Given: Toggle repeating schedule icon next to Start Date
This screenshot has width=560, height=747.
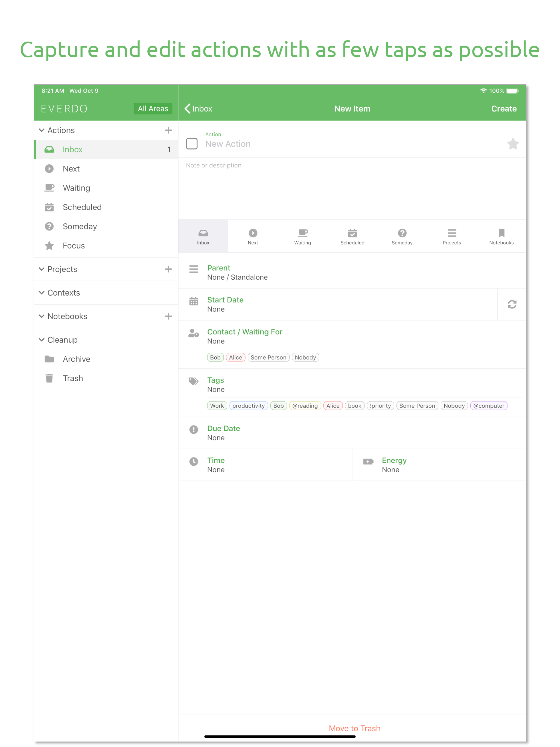Looking at the screenshot, I should (x=512, y=304).
